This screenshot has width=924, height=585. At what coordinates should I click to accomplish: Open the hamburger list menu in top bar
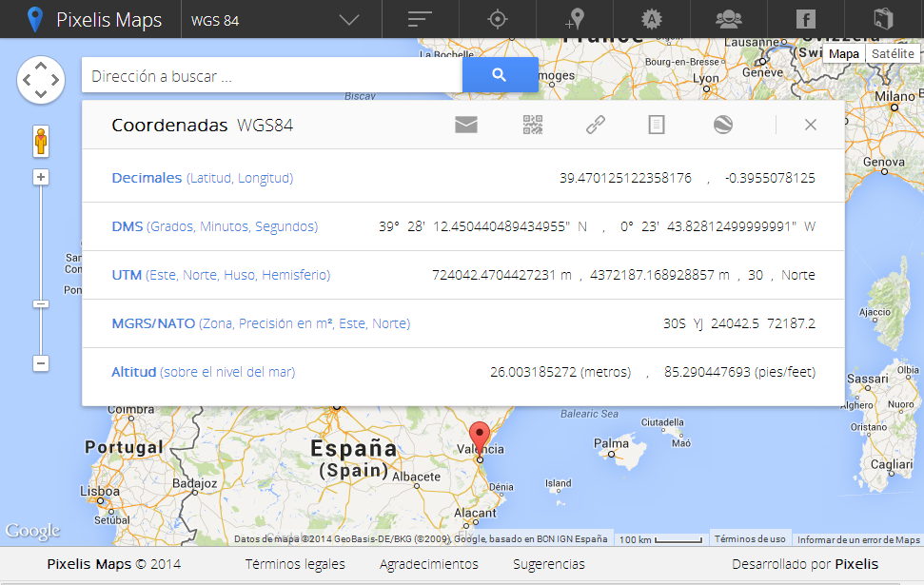pyautogui.click(x=420, y=19)
